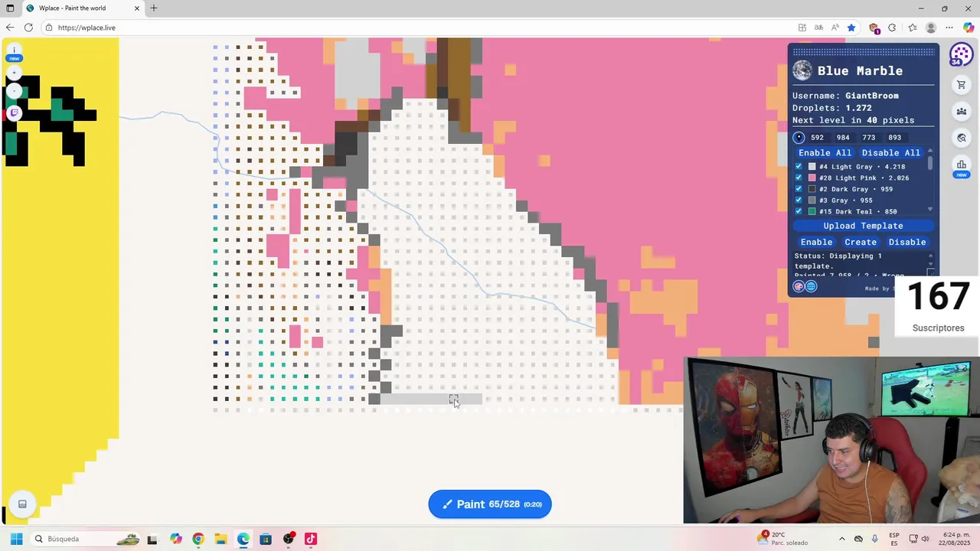This screenshot has width=980, height=551.
Task: Click Upload Template button
Action: click(x=863, y=226)
